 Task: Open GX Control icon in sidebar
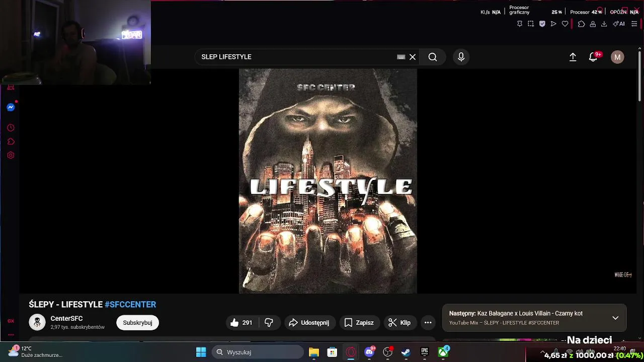click(11, 321)
